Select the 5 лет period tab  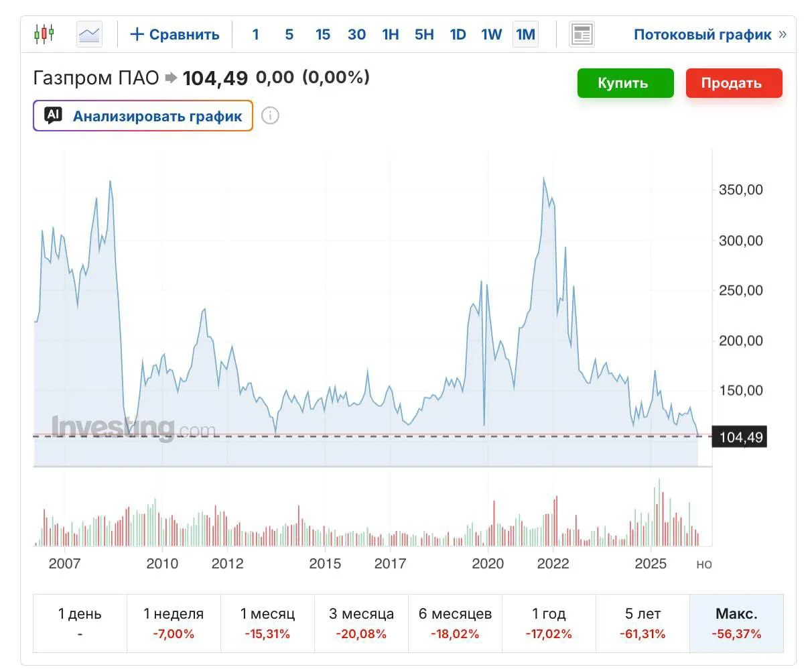click(x=642, y=623)
